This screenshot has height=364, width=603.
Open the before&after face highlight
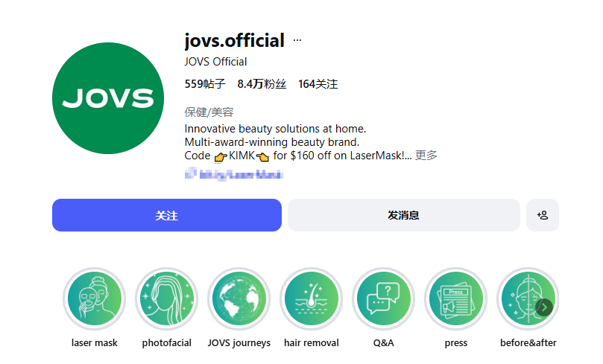click(528, 298)
